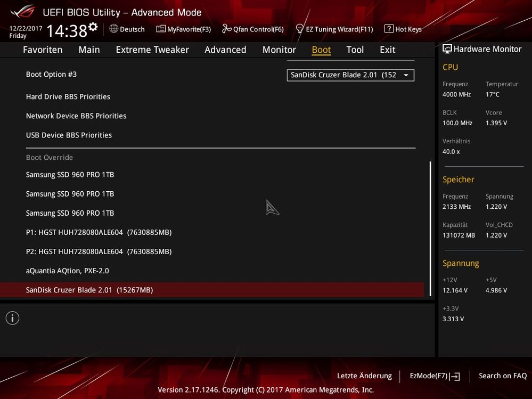Switch to the Main tab
532x399 pixels.
coord(89,50)
